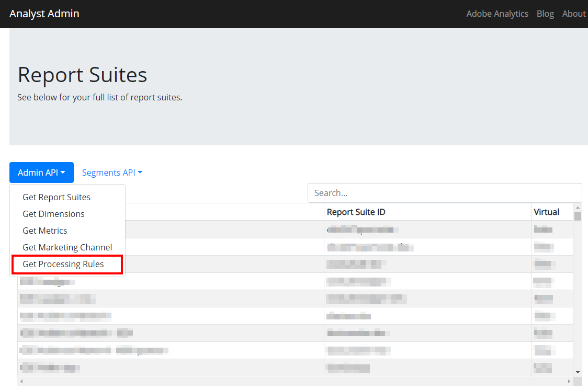
Task: Click the Virtual column header
Action: [546, 212]
